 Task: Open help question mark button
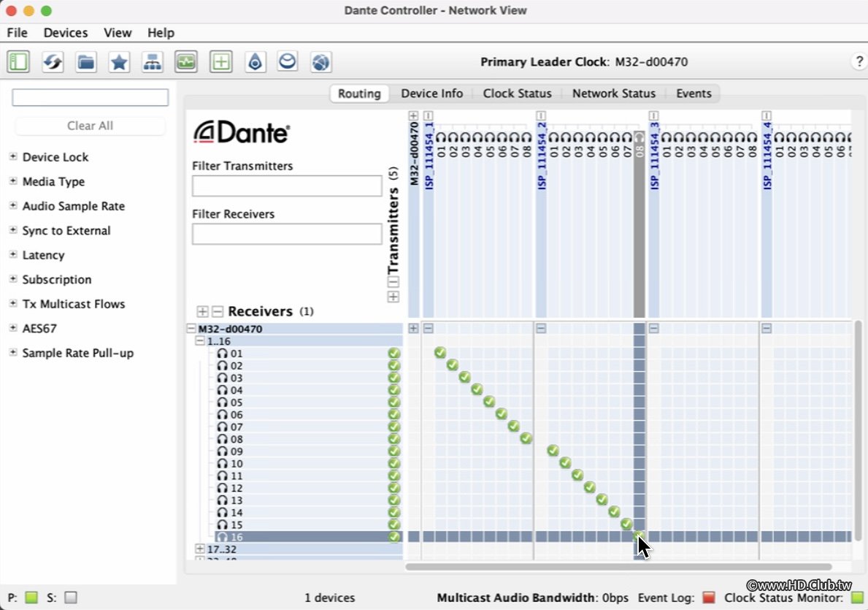click(x=859, y=61)
